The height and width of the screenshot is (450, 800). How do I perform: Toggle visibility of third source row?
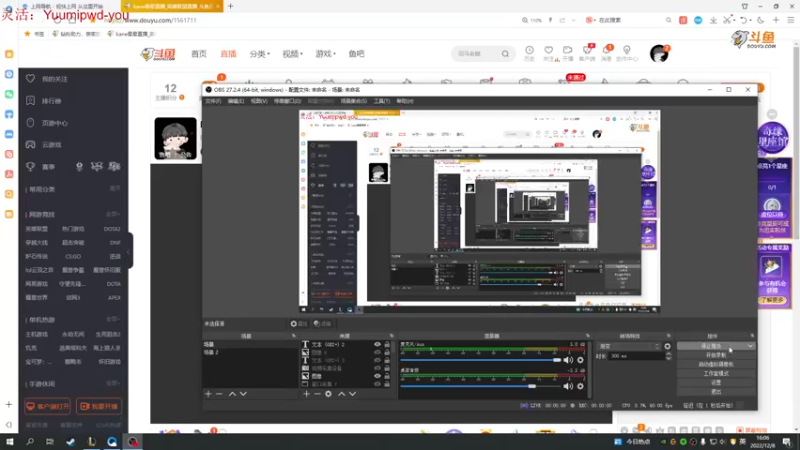coord(377,360)
